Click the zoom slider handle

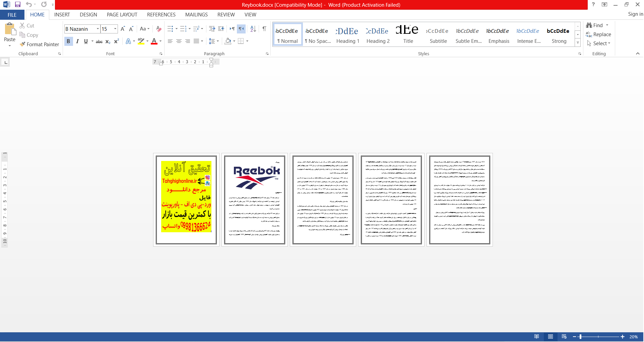click(x=580, y=337)
